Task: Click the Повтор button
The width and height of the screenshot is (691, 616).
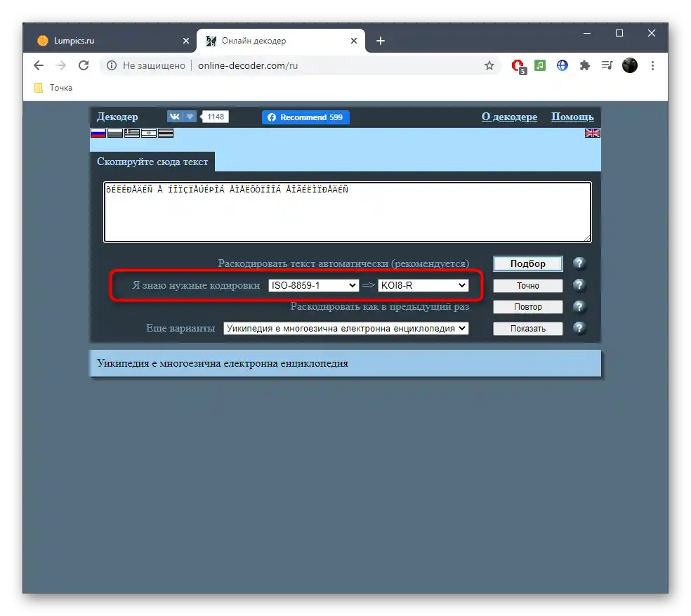Action: pos(528,307)
